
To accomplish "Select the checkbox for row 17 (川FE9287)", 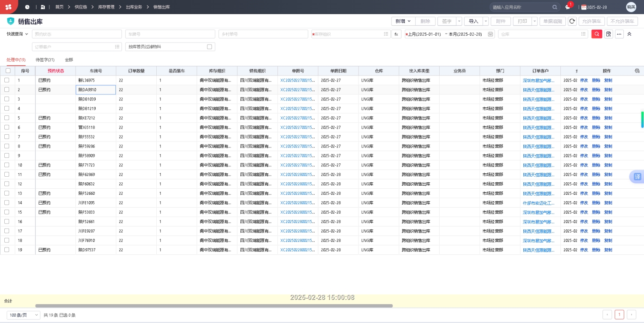I will [x=6, y=231].
